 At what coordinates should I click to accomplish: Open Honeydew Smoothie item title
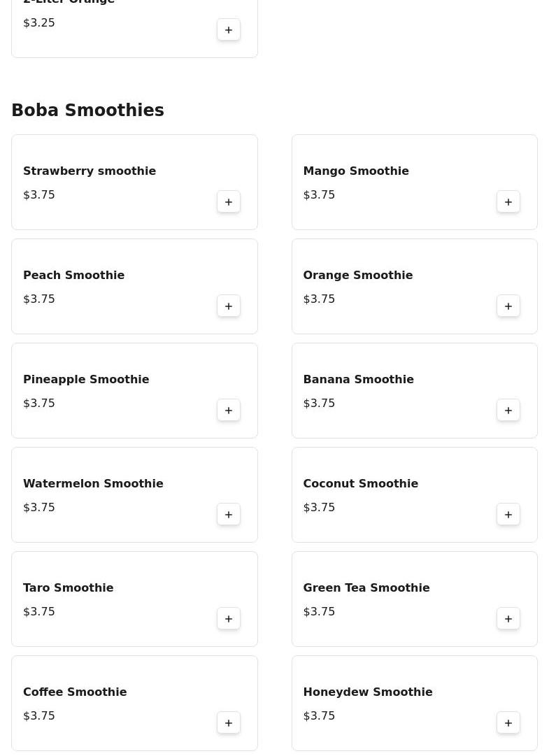tap(368, 692)
